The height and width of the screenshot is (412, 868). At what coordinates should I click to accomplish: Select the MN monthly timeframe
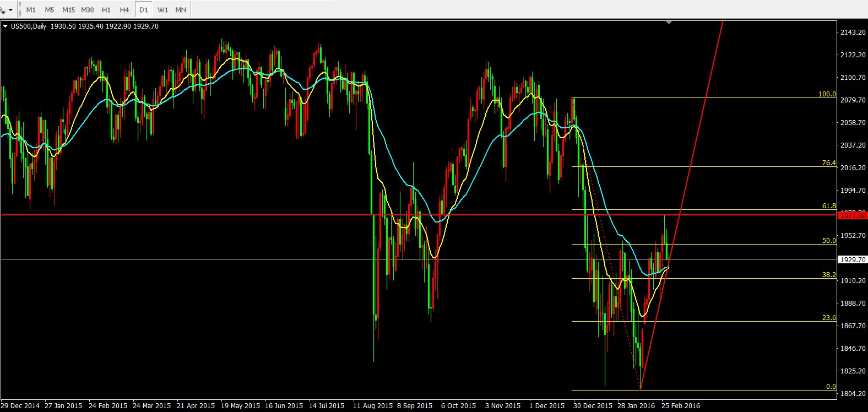pyautogui.click(x=181, y=9)
